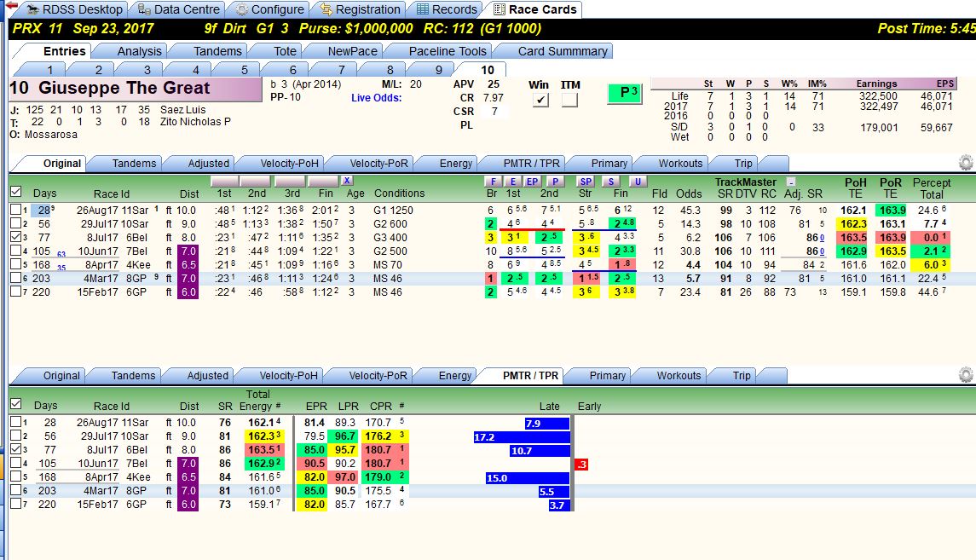Click the purple 7.0 distance cell for 10Jun17 upper
The height and width of the screenshot is (560, 976).
(188, 251)
